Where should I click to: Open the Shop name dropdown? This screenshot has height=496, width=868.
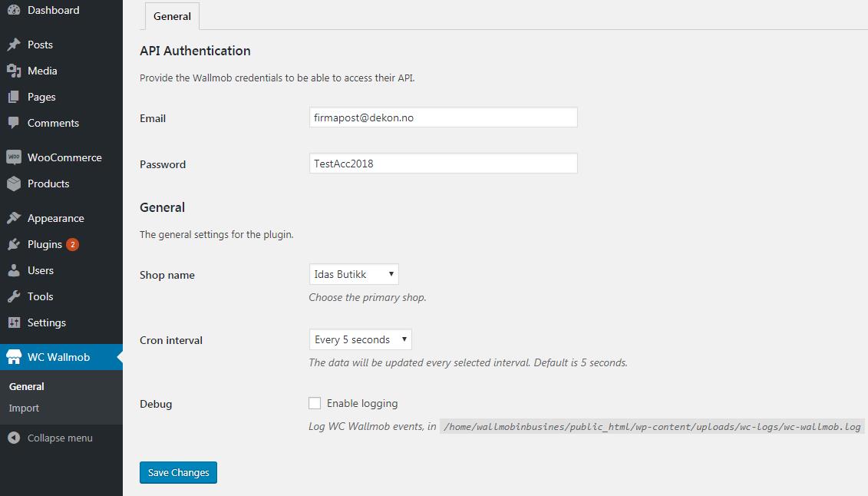click(354, 274)
